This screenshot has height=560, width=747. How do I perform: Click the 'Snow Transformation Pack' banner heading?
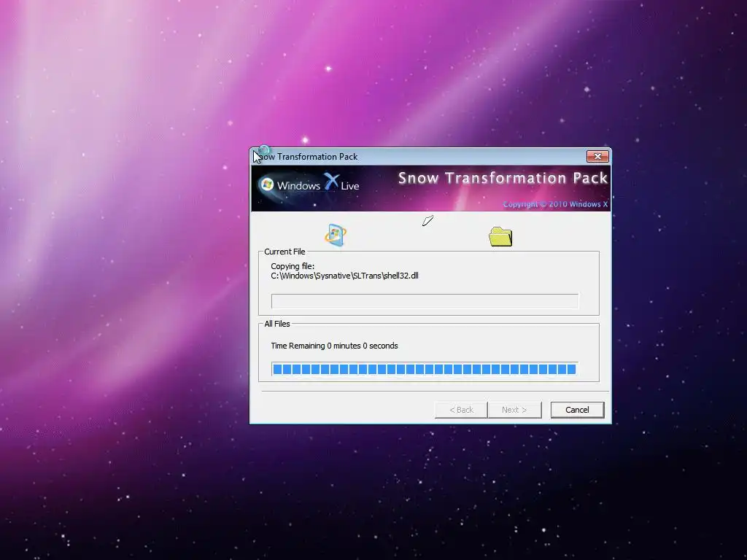coord(503,178)
